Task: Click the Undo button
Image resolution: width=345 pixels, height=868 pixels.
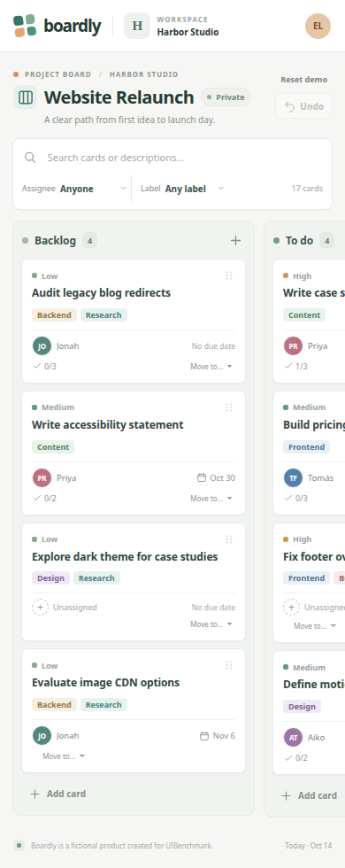Action: 303,106
